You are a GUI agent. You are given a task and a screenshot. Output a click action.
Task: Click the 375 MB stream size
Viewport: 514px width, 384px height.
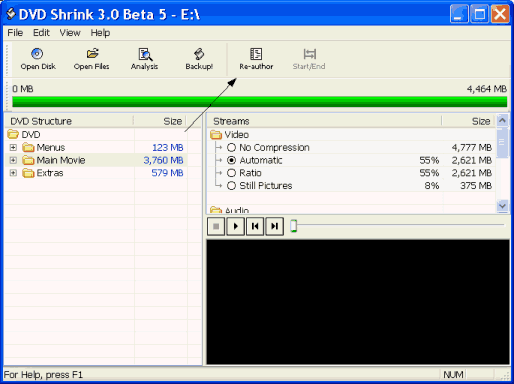click(x=476, y=186)
